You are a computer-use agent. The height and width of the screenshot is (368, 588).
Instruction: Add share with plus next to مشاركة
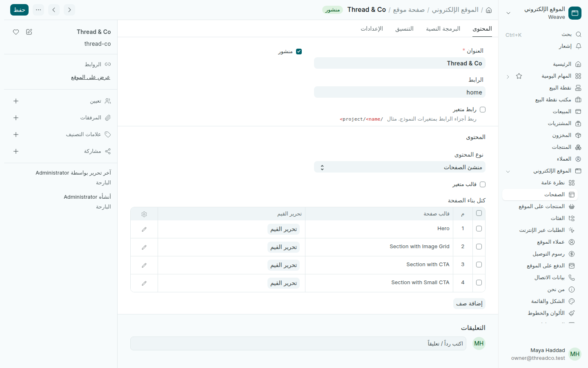(x=16, y=151)
